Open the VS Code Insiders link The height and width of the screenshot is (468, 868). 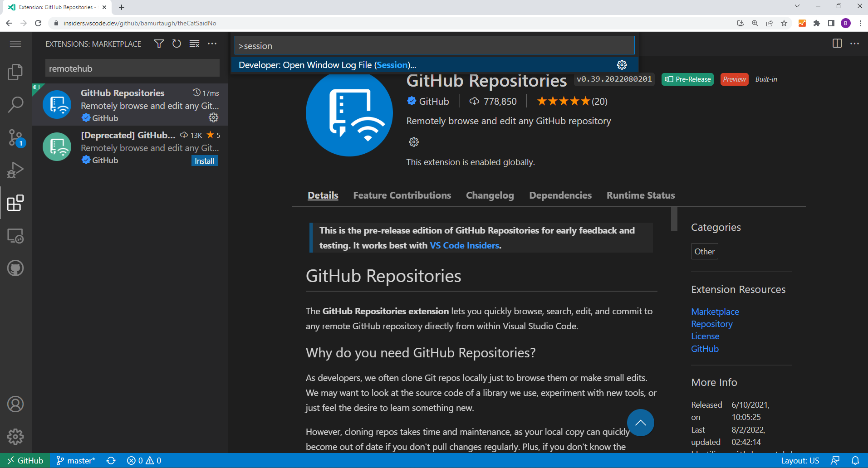click(464, 245)
